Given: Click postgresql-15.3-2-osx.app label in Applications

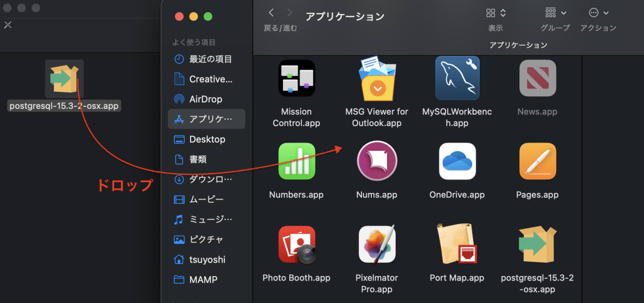Looking at the screenshot, I should (537, 284).
